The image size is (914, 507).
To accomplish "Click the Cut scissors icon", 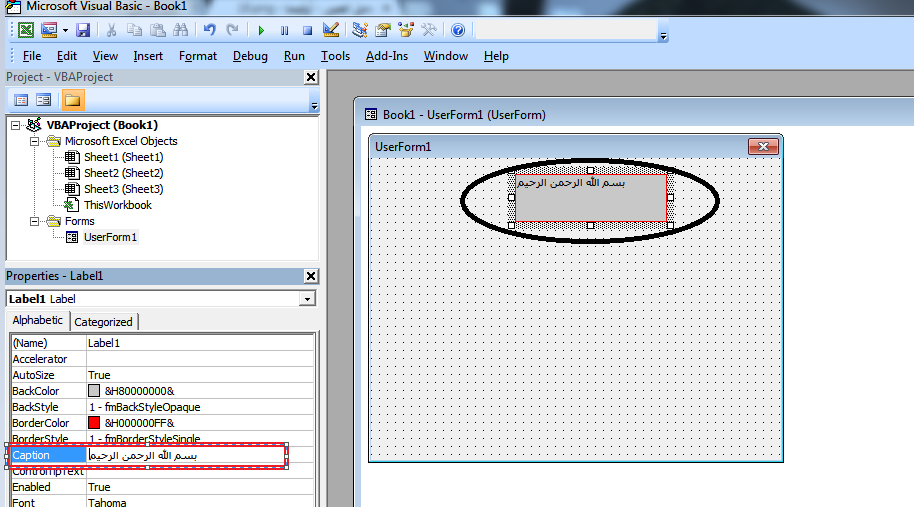I will (111, 30).
